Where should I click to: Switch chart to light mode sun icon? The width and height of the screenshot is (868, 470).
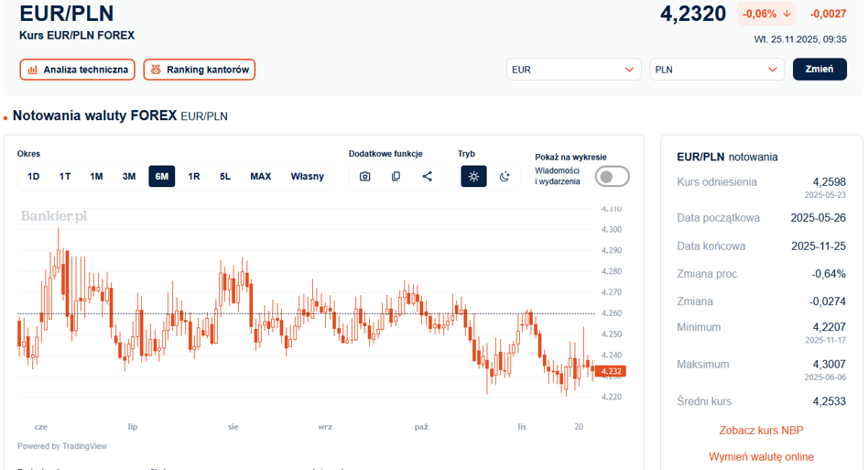point(473,177)
